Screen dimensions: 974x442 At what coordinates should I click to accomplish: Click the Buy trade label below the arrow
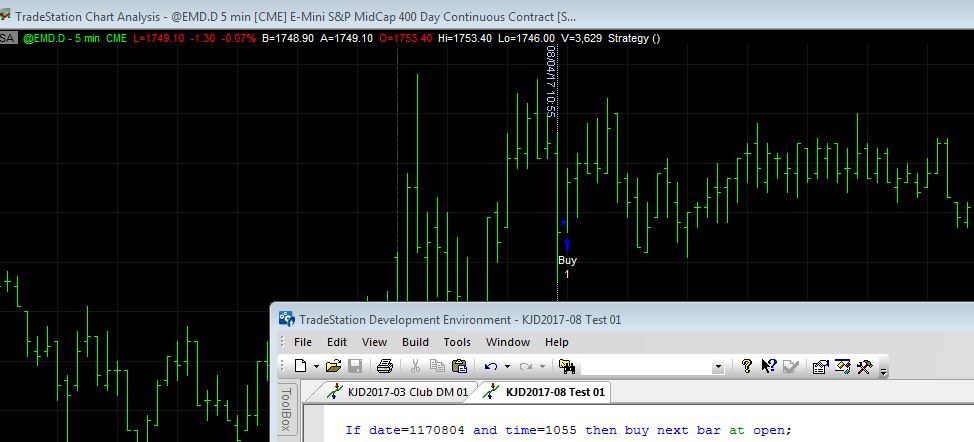(567, 260)
